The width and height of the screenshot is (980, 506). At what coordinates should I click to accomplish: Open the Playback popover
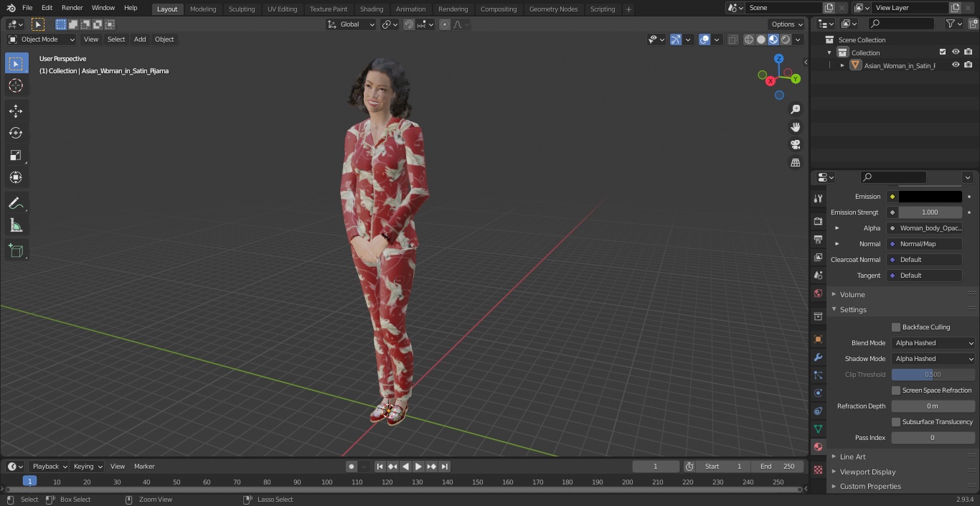pyautogui.click(x=50, y=467)
